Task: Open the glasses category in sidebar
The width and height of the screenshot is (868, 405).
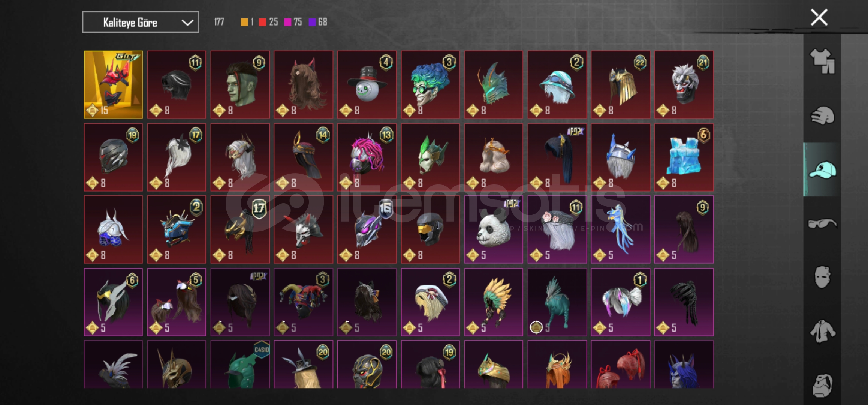Action: coord(822,224)
